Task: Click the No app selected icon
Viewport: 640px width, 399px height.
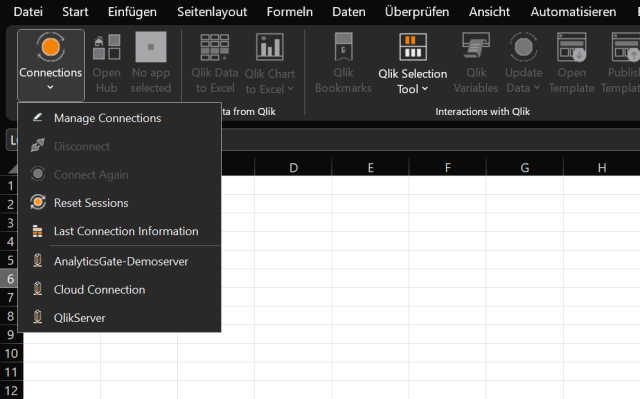Action: pyautogui.click(x=151, y=47)
